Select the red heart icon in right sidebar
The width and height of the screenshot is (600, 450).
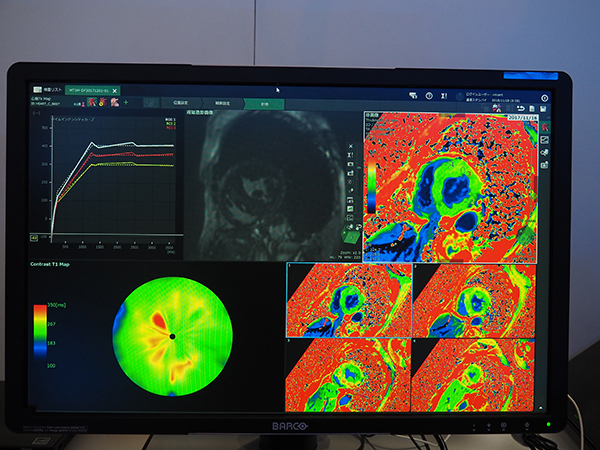pos(545,125)
